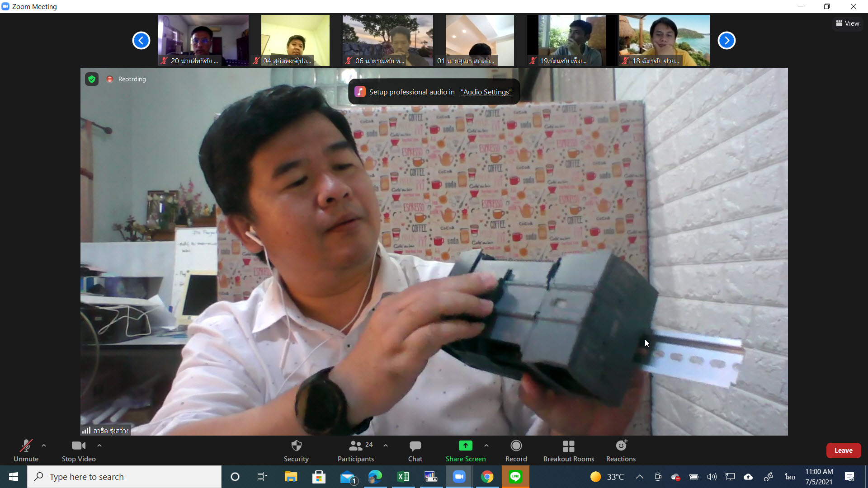Show previous participants with left arrow
Image resolution: width=868 pixels, height=488 pixels.
click(x=141, y=41)
